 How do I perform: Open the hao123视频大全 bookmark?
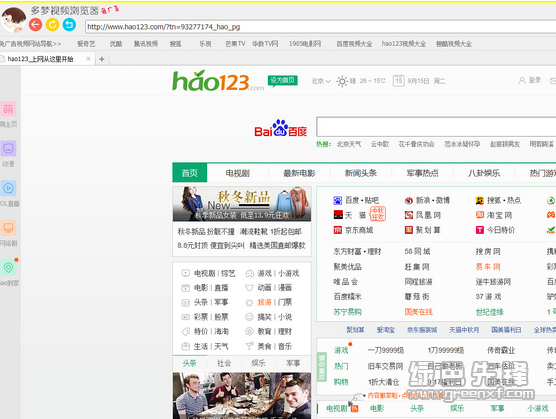[x=404, y=44]
